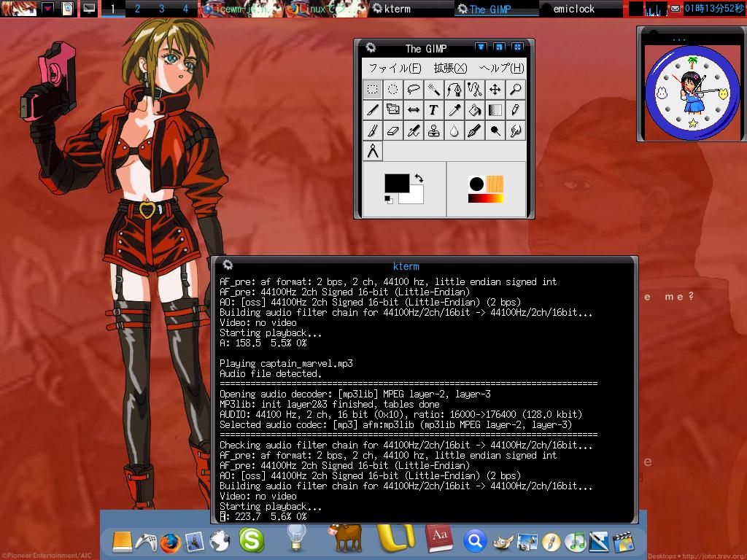Select the Bucket Fill tool
Viewport: 747px width, 560px height.
[x=475, y=110]
